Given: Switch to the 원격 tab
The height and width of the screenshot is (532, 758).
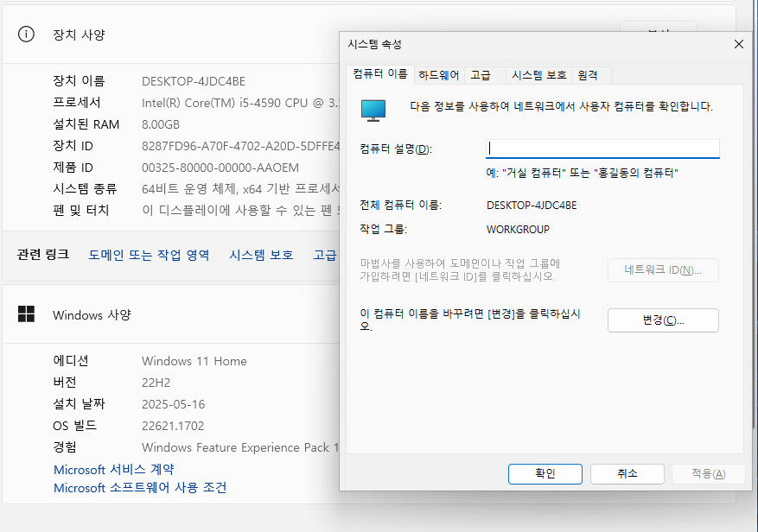Looking at the screenshot, I should pyautogui.click(x=588, y=75).
